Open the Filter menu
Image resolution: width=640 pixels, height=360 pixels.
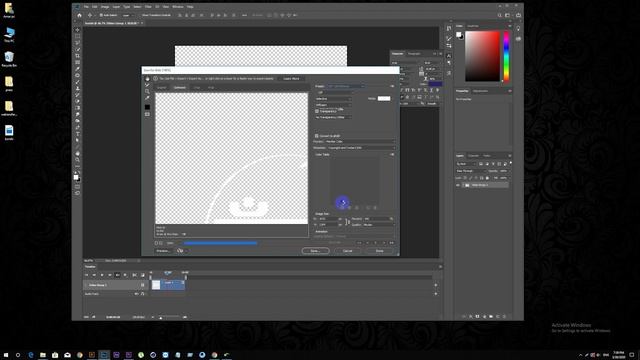tap(148, 7)
